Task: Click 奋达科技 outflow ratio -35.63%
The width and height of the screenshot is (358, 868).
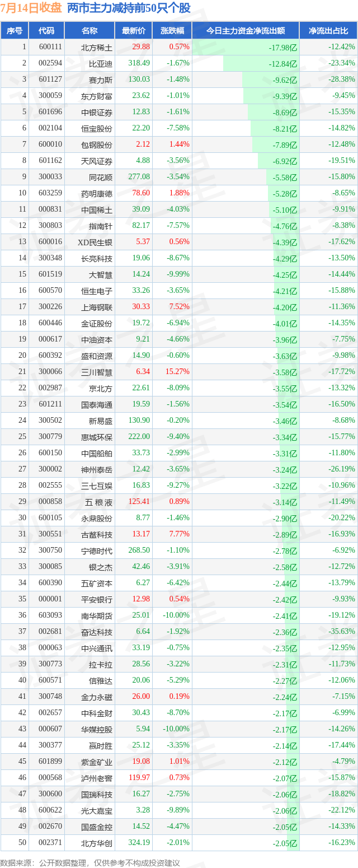Action: pyautogui.click(x=342, y=632)
